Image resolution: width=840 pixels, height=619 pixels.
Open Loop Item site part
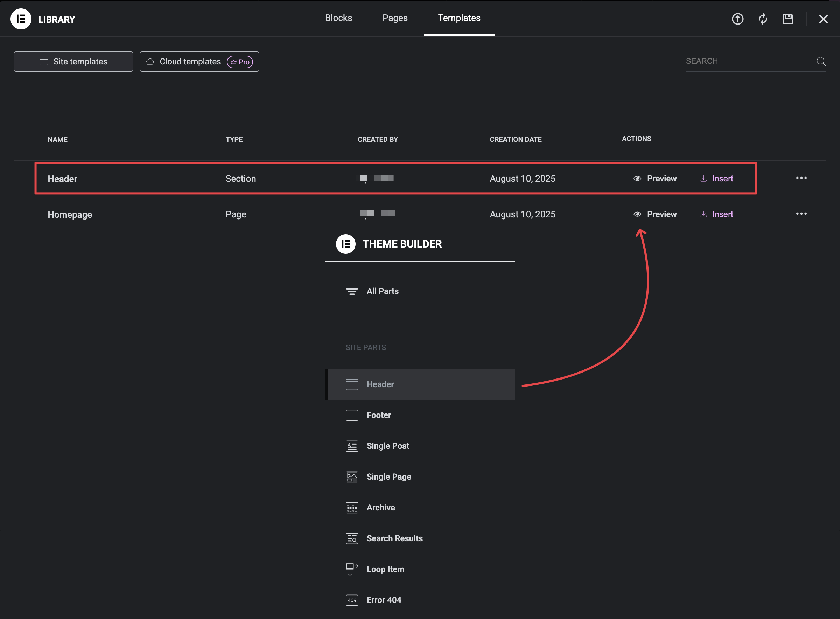point(385,569)
